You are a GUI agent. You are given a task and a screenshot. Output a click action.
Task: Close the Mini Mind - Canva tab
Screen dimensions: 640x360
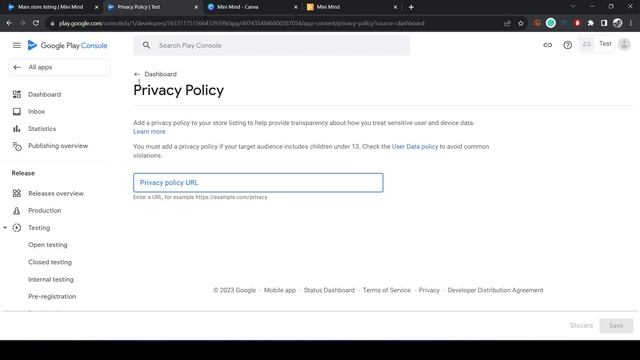[x=296, y=7]
